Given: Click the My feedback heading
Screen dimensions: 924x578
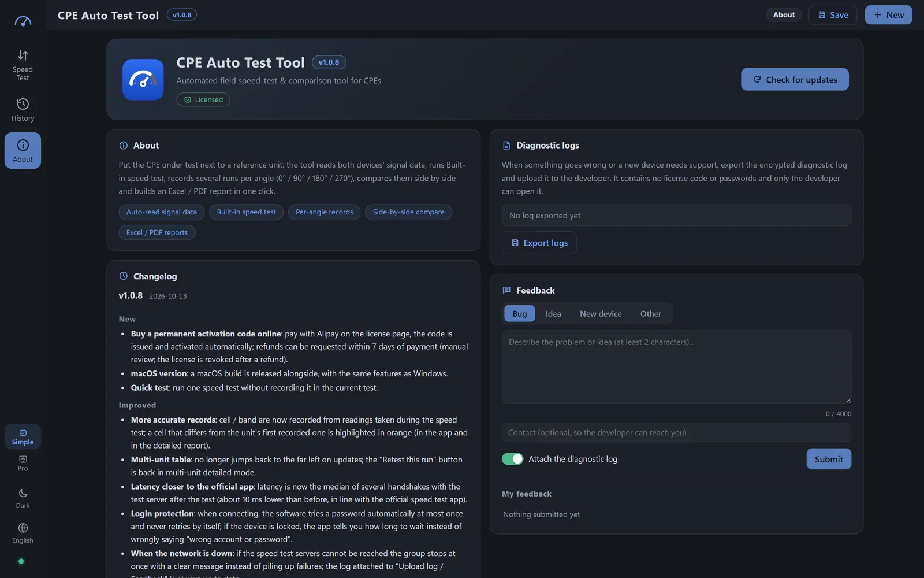Looking at the screenshot, I should click(527, 494).
